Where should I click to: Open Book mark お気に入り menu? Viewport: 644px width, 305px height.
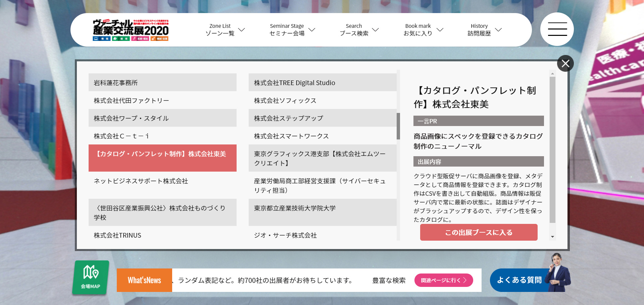(418, 29)
